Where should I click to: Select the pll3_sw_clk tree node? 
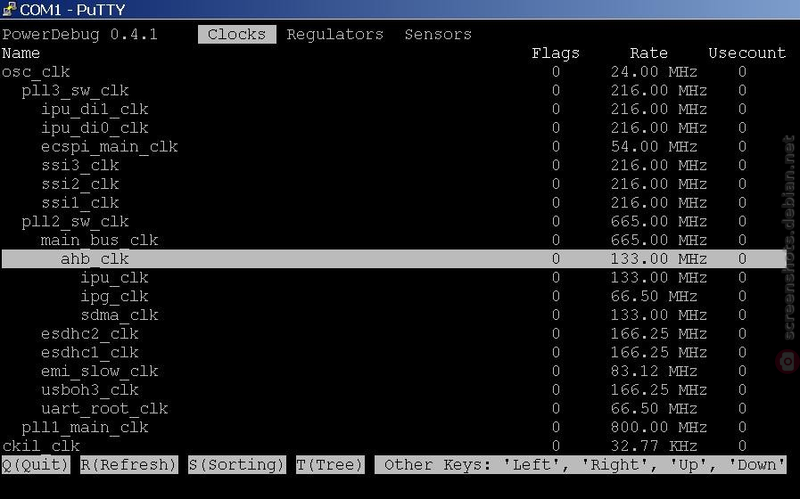393,91
